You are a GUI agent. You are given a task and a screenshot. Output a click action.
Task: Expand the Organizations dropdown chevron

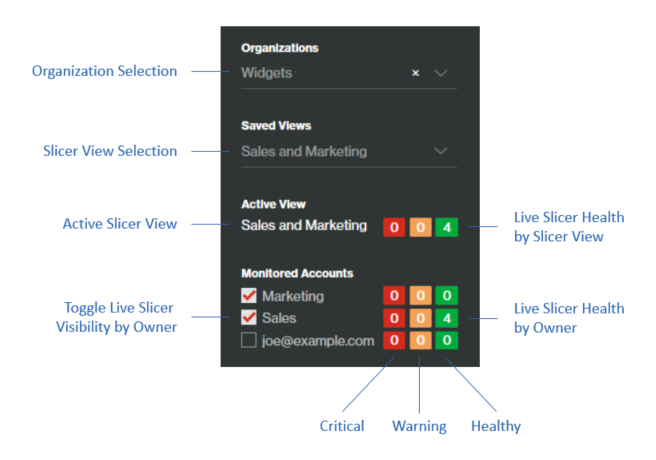point(441,73)
